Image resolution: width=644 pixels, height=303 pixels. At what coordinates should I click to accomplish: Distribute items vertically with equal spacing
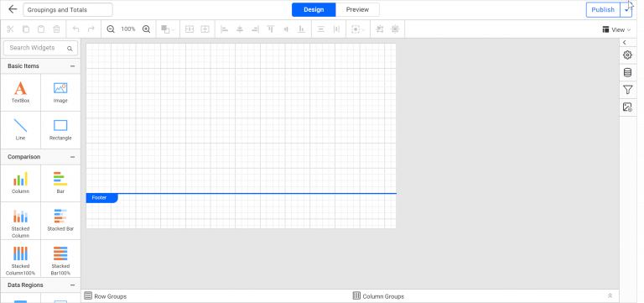pos(321,29)
